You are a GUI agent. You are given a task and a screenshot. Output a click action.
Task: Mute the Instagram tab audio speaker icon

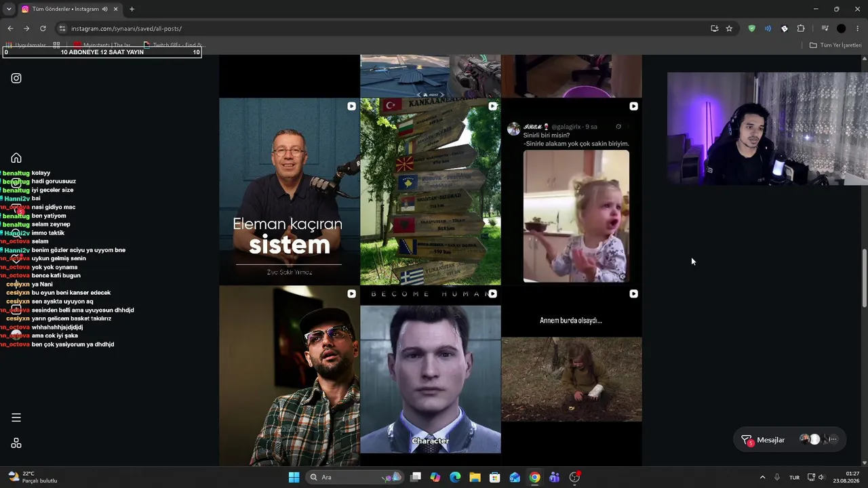coord(104,9)
